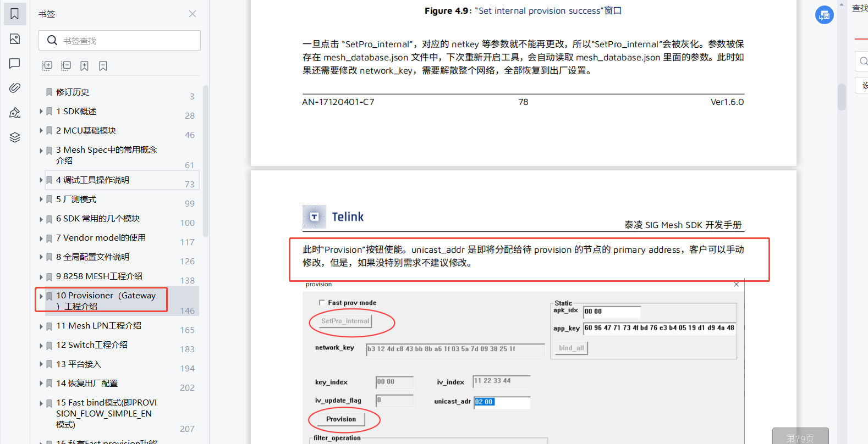Expand the 4 调试工具操作说明 bookmark
Screen dimensions: 868x444
(41, 180)
